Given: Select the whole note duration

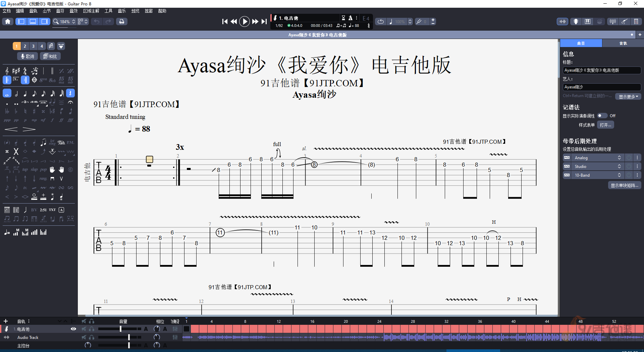Looking at the screenshot, I should coord(7,93).
